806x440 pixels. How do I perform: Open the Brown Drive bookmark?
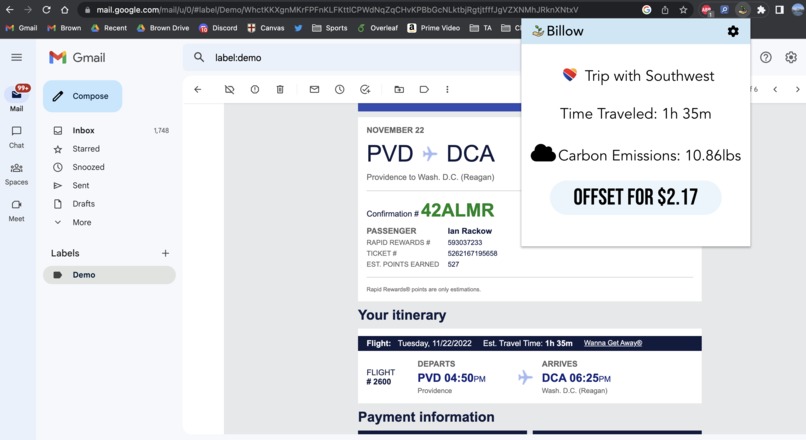(x=163, y=28)
